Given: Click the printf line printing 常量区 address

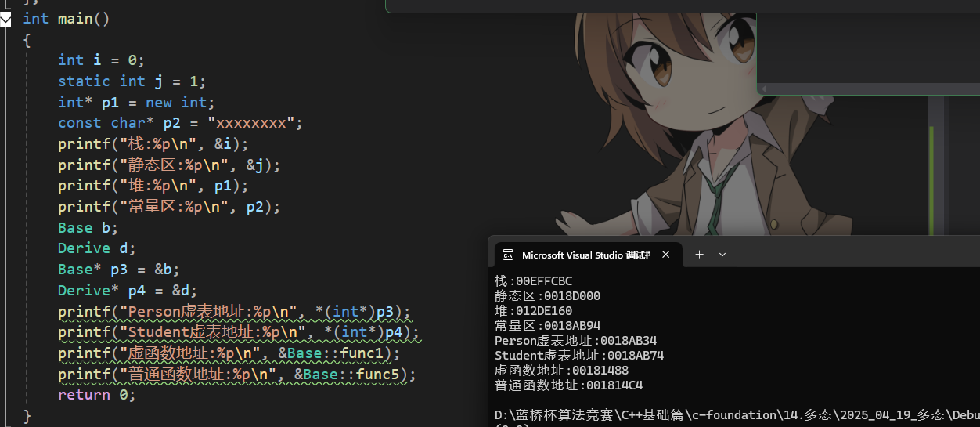Looking at the screenshot, I should tap(169, 207).
